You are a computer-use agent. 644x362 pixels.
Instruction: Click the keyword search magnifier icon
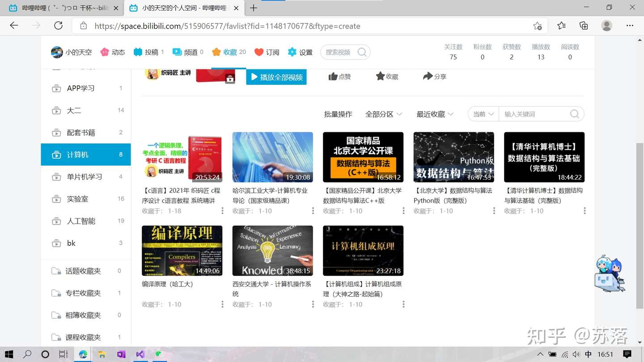575,114
